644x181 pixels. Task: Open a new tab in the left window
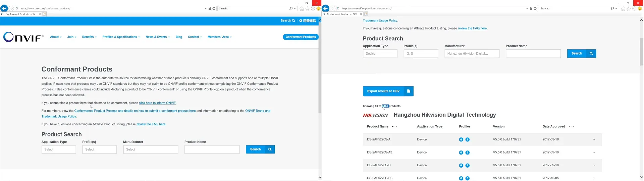coord(44,14)
